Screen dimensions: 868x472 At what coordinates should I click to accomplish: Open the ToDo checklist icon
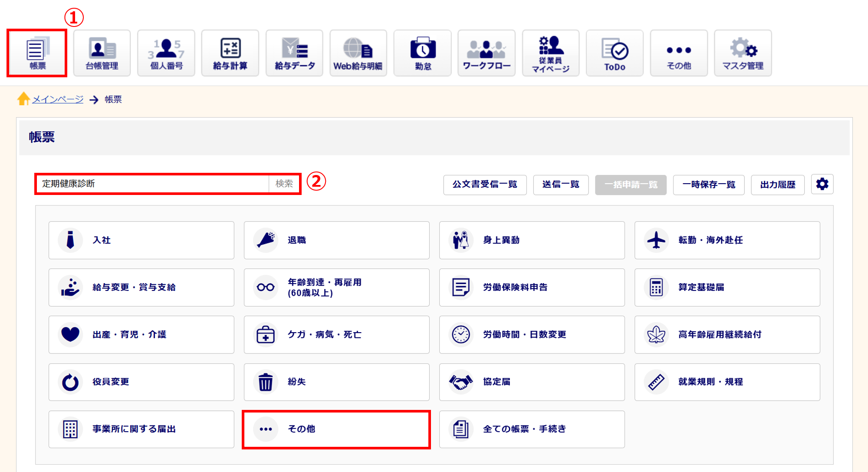tap(615, 53)
